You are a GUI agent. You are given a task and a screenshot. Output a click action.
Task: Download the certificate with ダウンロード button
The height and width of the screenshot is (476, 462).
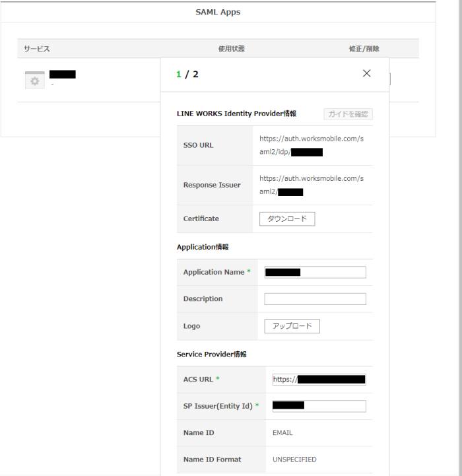point(287,219)
